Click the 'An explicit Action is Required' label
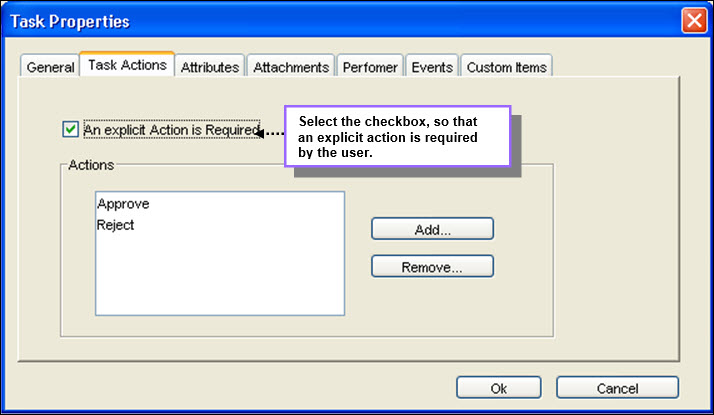714x415 pixels. [x=172, y=130]
